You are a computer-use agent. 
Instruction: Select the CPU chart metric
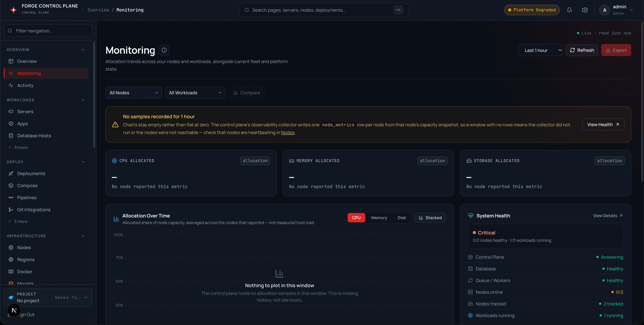click(356, 218)
